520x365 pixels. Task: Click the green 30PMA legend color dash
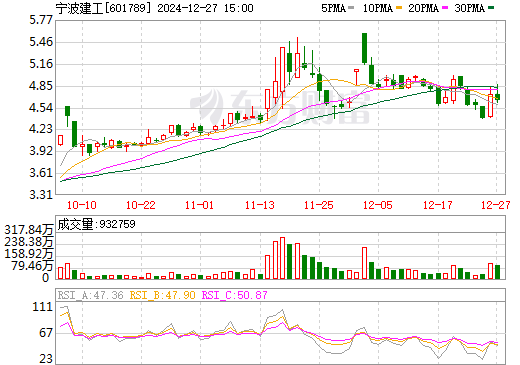tap(490, 8)
